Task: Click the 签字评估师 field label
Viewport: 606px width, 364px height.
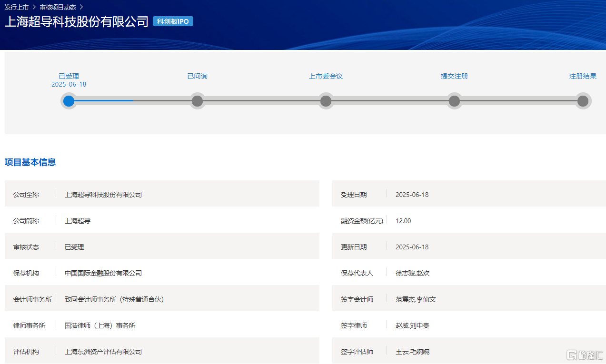Action: coord(357,352)
